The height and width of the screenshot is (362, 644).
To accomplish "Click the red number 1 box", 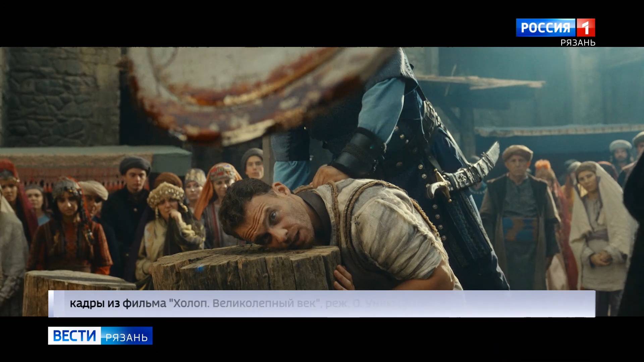I will [586, 27].
